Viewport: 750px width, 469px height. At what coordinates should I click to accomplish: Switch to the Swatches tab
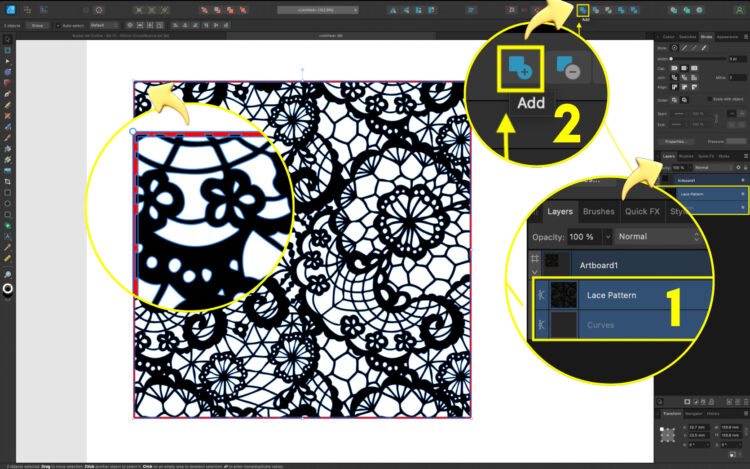(689, 36)
